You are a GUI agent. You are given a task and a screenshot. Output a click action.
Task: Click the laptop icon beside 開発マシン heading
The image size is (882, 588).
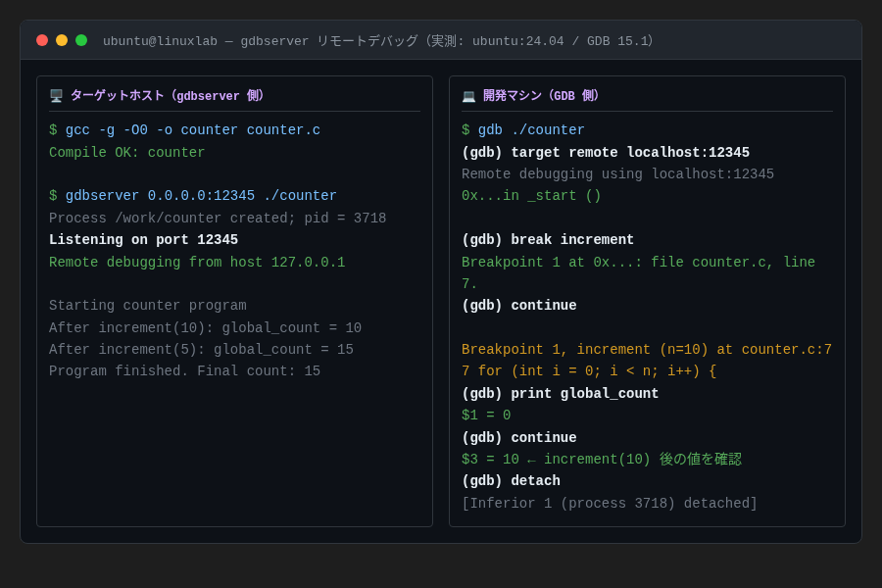[468, 96]
